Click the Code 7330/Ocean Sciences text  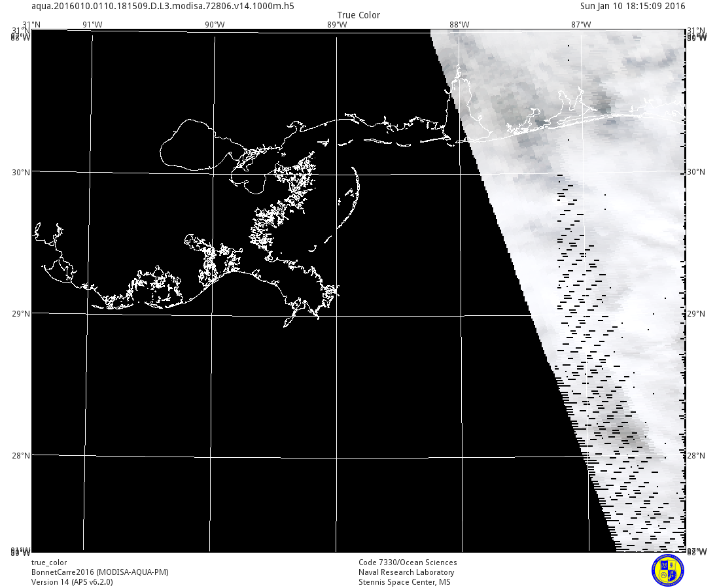408,562
